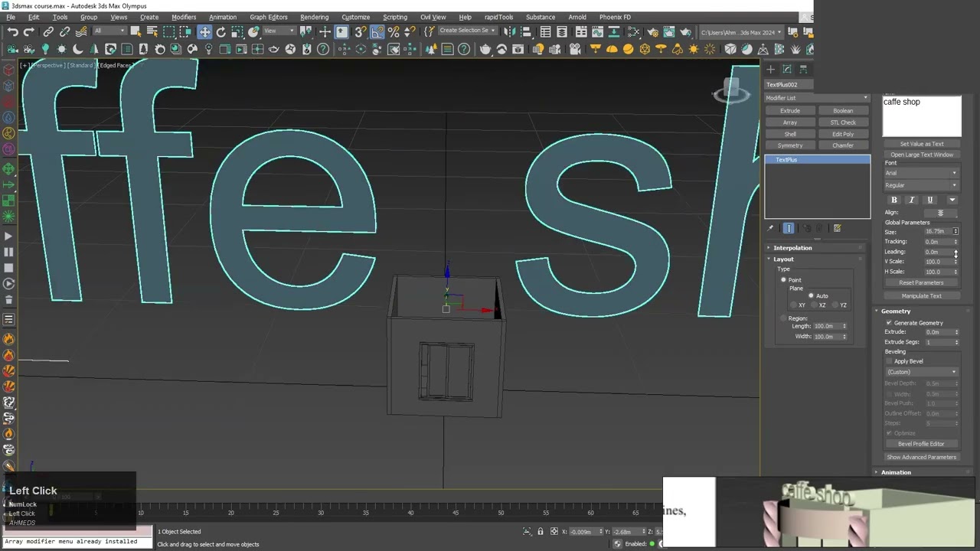
Task: Toggle Bold text formatting
Action: pos(893,200)
